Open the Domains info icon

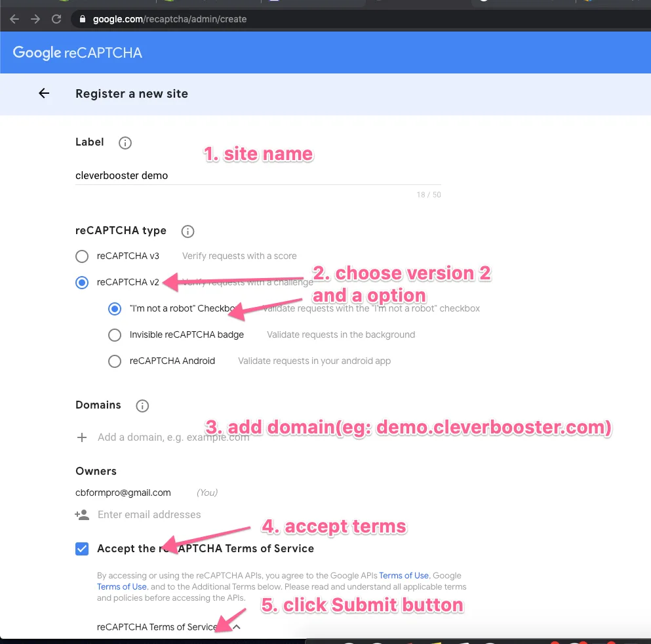coord(142,406)
